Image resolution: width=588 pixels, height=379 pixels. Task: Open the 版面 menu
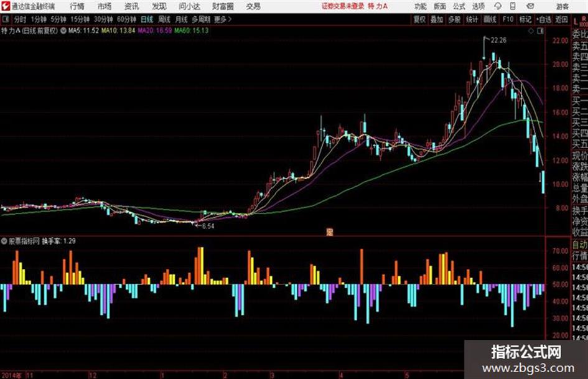(x=439, y=6)
